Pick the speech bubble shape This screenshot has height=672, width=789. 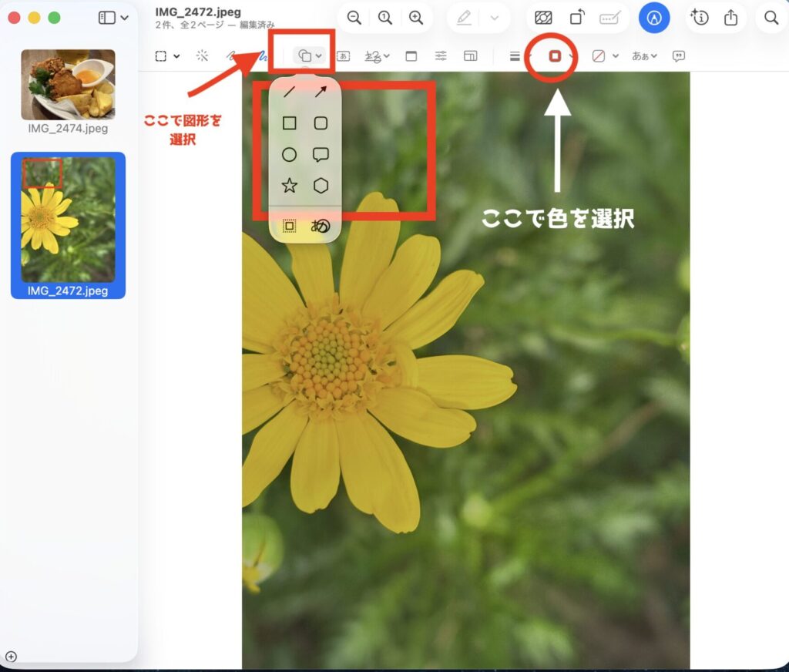[321, 155]
